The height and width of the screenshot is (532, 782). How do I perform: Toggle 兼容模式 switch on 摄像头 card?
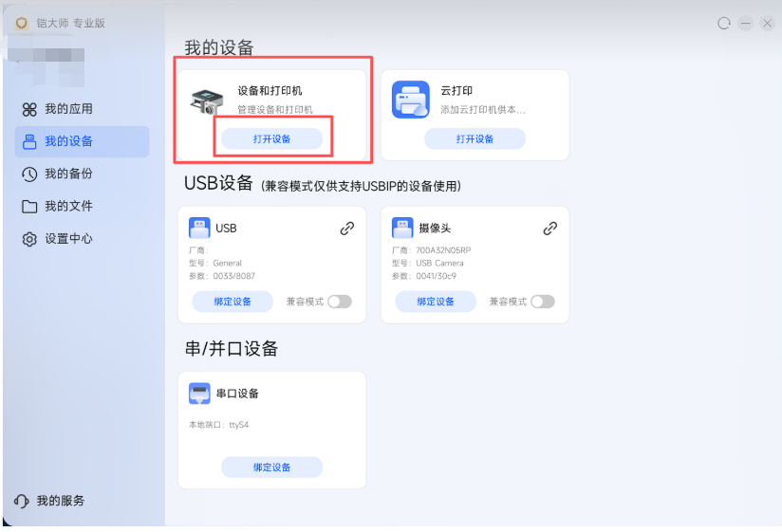tap(543, 302)
